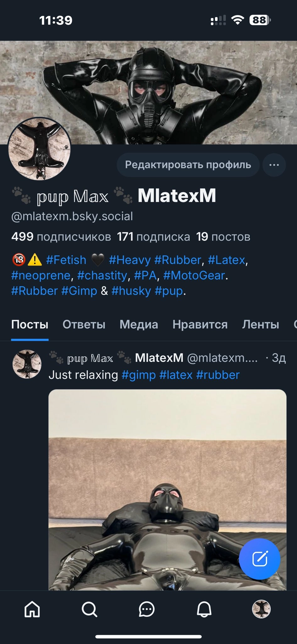
Task: Switch to the Медиа tab
Action: [139, 325]
